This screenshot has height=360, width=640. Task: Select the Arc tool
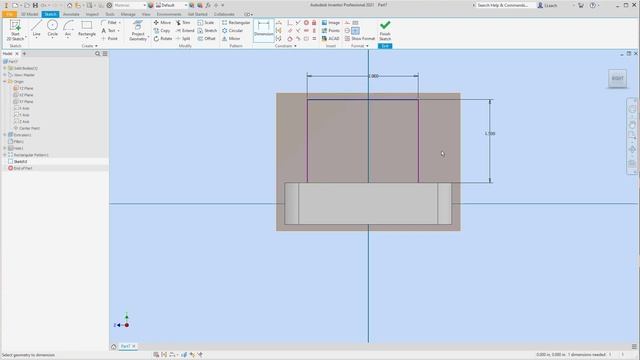[x=68, y=28]
